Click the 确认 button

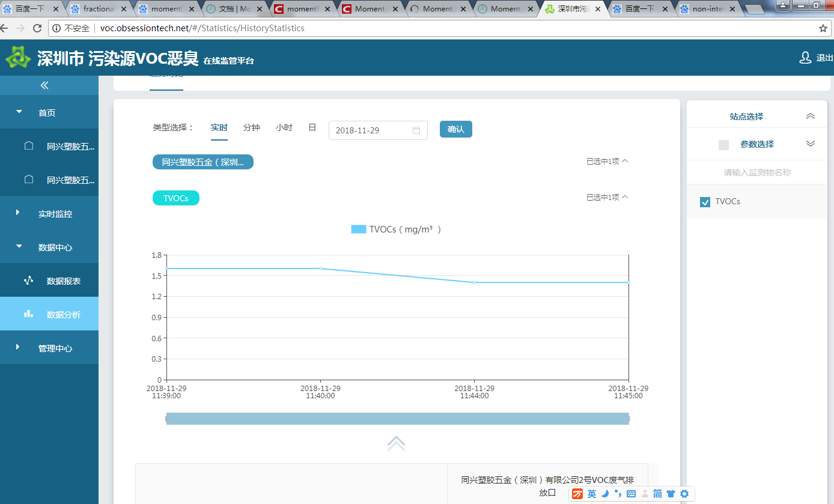456,129
